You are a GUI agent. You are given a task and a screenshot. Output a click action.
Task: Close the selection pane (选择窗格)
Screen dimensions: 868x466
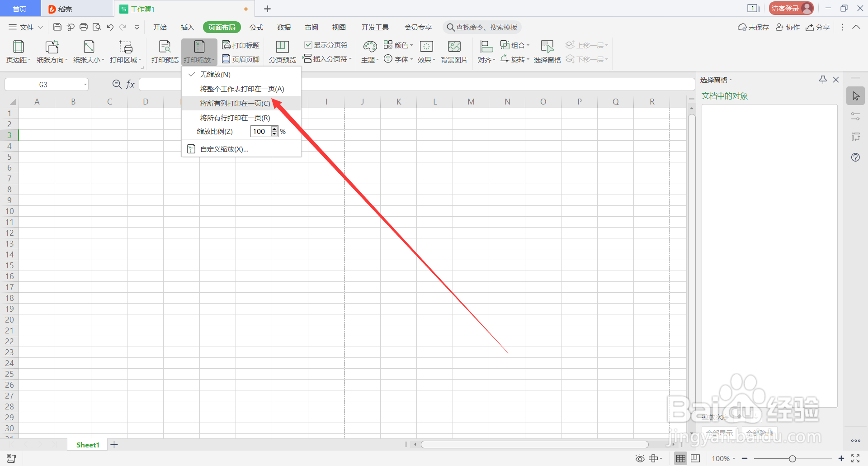[836, 80]
